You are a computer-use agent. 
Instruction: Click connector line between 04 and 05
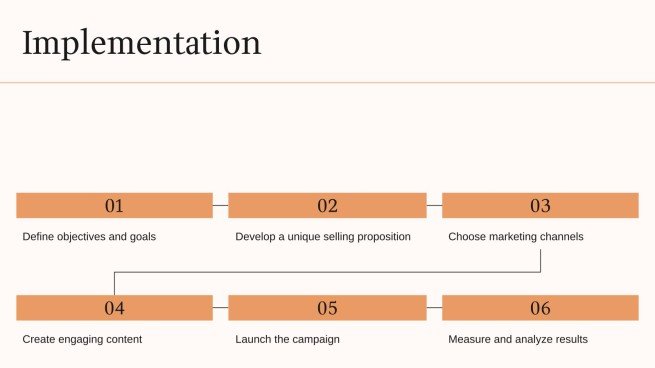click(221, 308)
